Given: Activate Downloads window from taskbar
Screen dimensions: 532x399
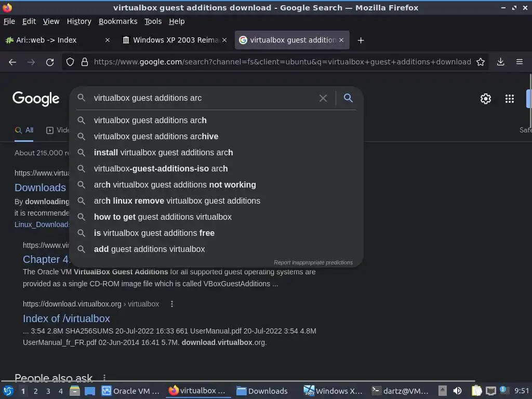Looking at the screenshot, I should tap(262, 391).
